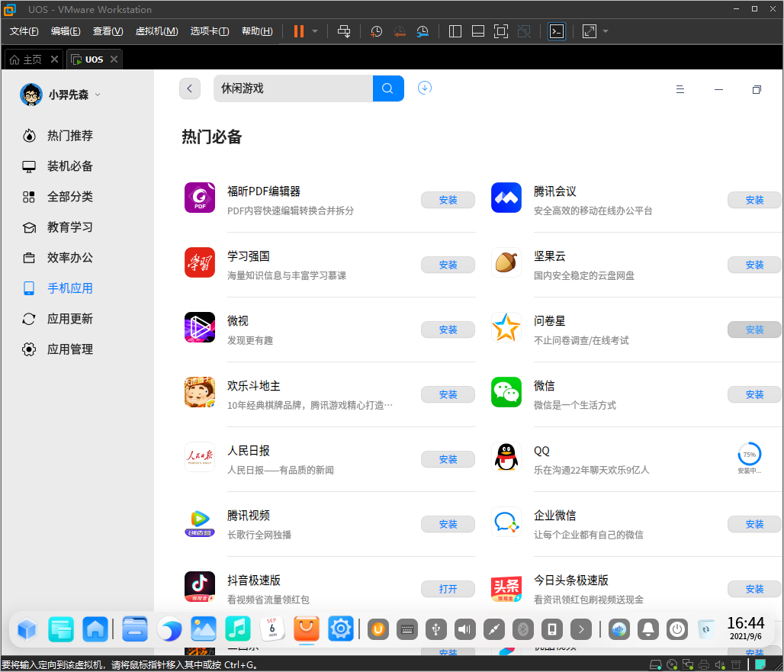Expand the user account dropdown chevron
The width and height of the screenshot is (784, 672).
click(x=98, y=95)
